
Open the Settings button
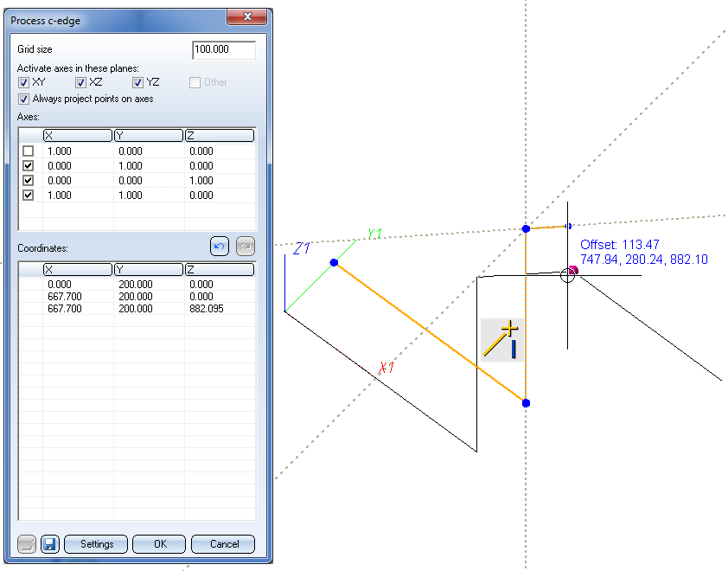pos(96,544)
